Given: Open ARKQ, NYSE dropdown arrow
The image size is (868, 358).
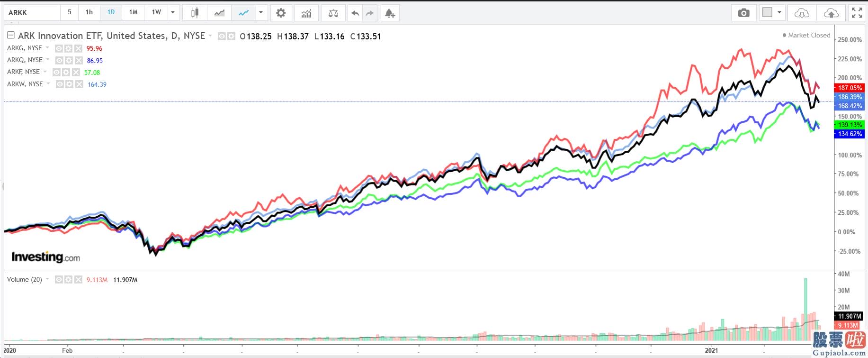Looking at the screenshot, I should (48, 60).
